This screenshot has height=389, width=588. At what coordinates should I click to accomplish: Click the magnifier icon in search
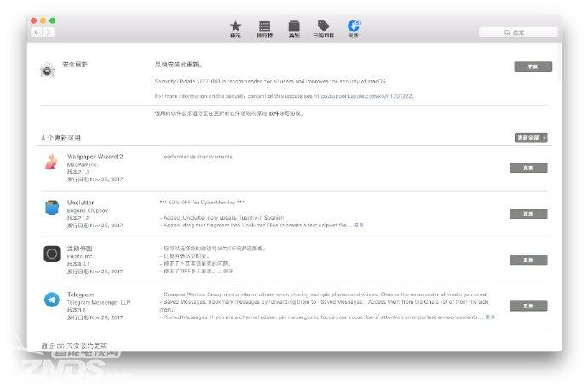507,32
